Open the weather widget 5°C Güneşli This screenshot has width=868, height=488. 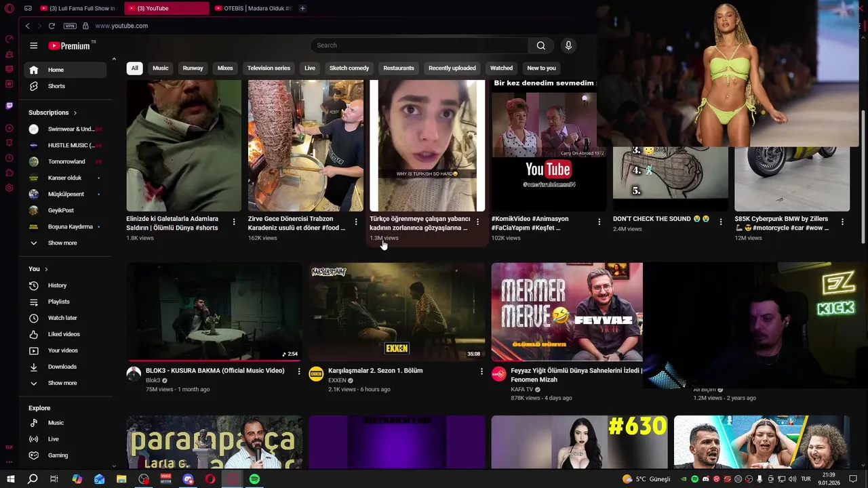click(x=646, y=479)
